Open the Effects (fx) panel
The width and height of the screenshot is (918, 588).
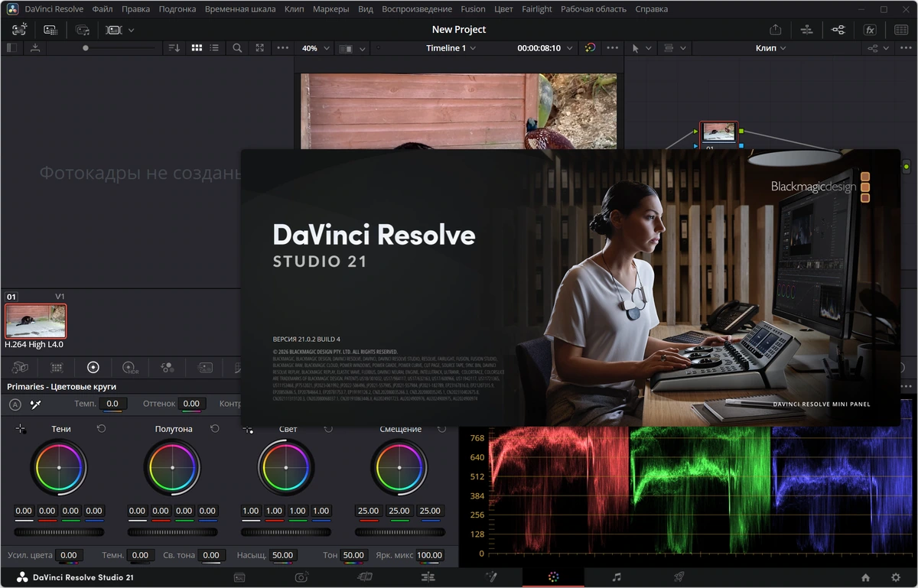[x=870, y=30]
